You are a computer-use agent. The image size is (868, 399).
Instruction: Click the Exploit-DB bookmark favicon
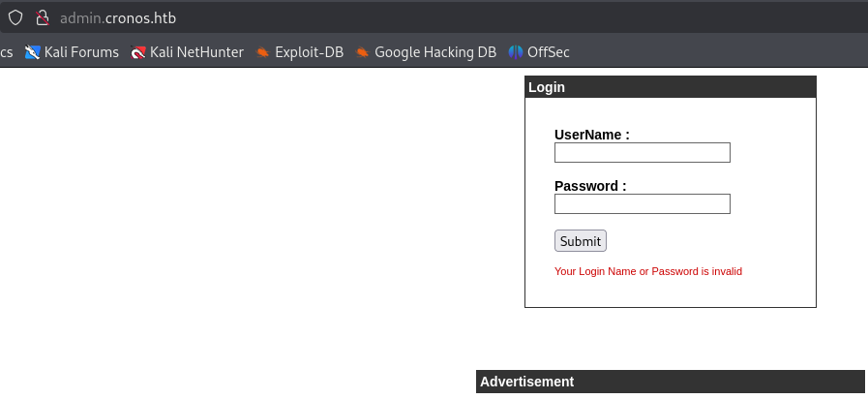[262, 52]
